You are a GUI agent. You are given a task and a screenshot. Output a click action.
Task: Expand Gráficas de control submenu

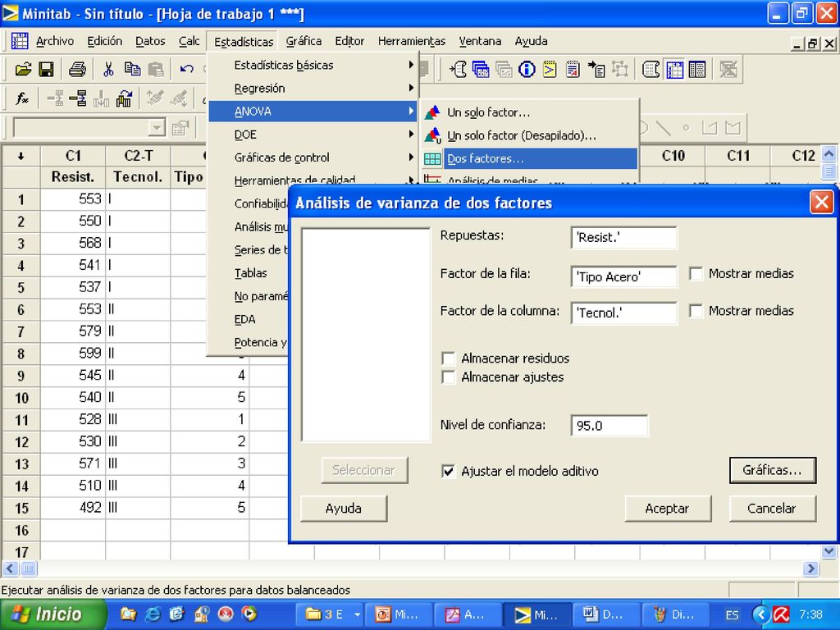(x=313, y=157)
